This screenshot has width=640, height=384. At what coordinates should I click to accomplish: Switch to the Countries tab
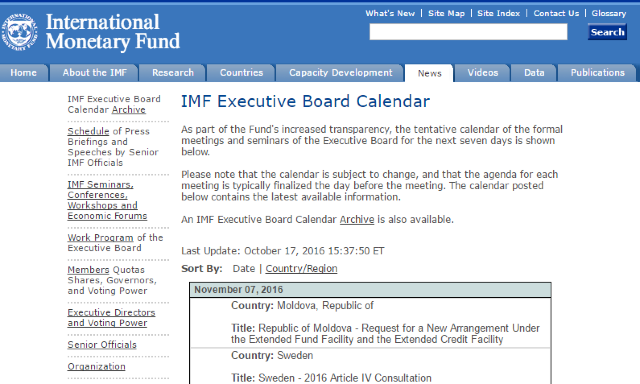(x=241, y=73)
